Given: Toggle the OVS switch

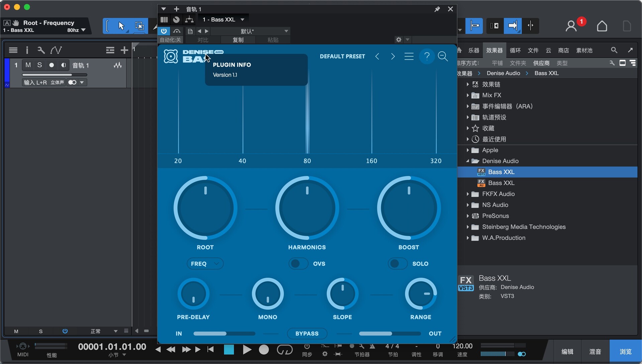Looking at the screenshot, I should coord(298,264).
